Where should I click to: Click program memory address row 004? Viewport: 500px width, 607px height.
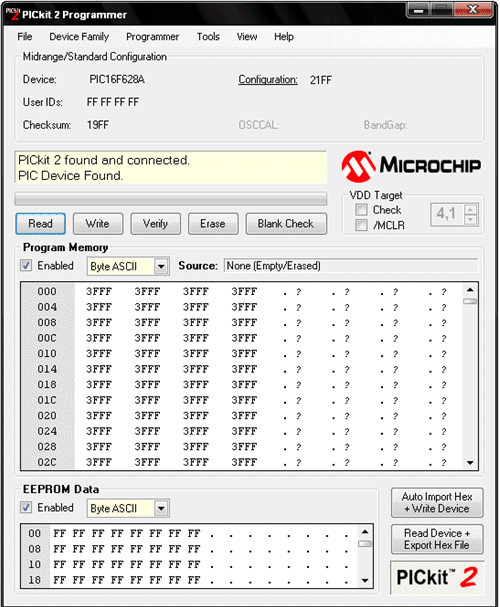(47, 307)
